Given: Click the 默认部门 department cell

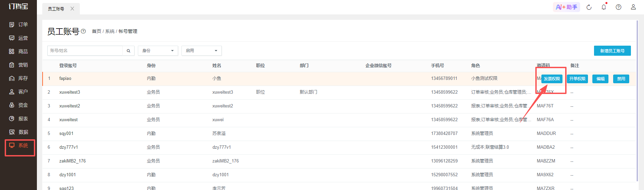Looking at the screenshot, I should pos(309,92).
